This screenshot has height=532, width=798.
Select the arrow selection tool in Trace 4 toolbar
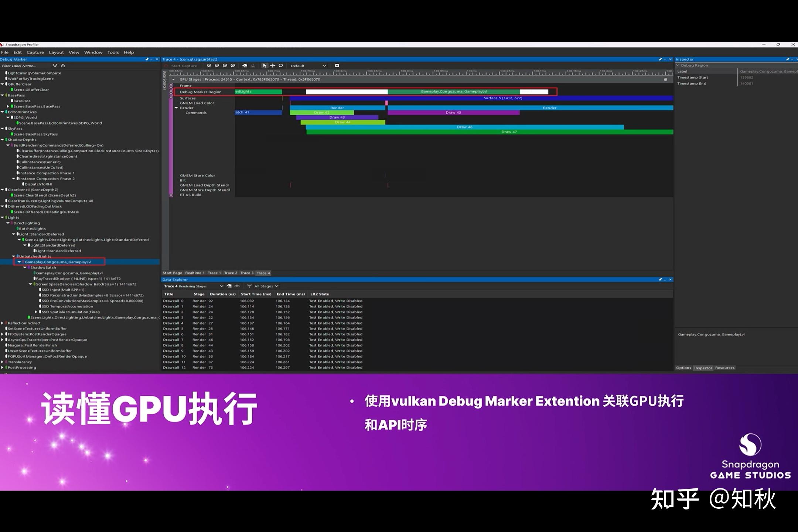point(265,66)
